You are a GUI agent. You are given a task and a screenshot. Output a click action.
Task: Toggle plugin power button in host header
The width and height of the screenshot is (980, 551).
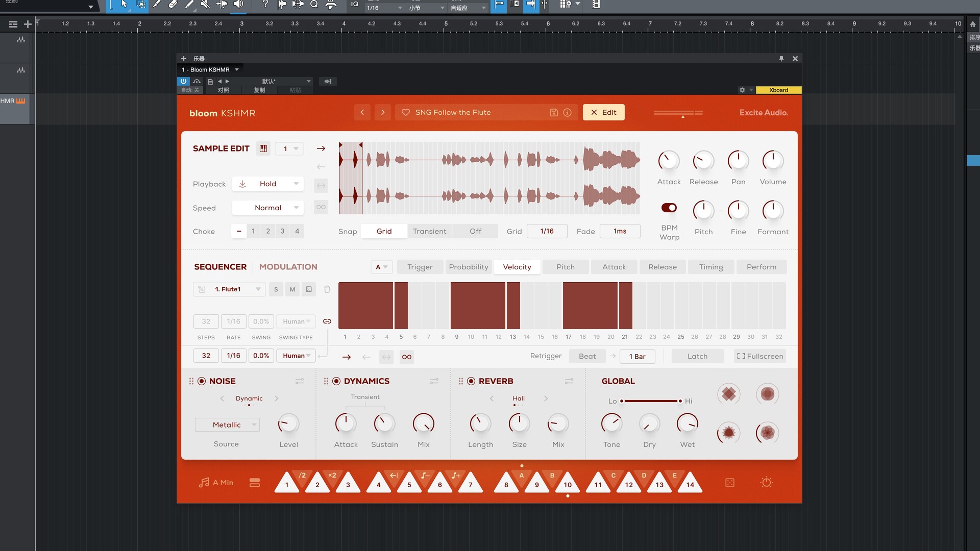[183, 81]
